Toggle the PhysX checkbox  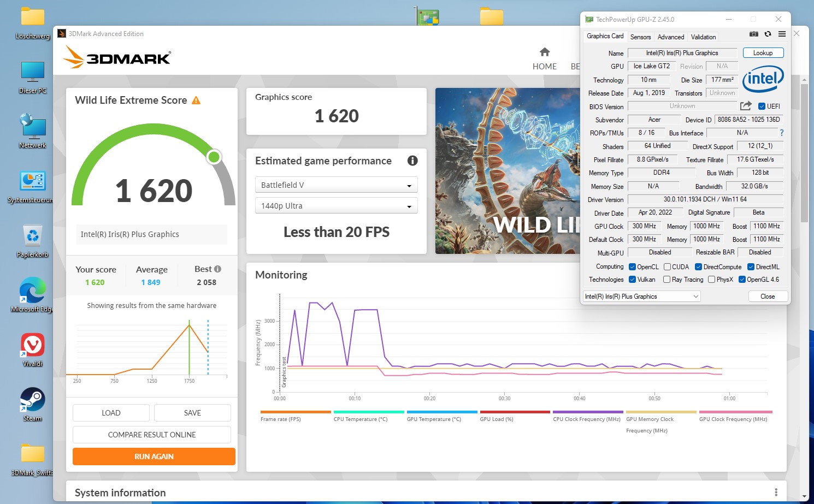click(x=711, y=280)
